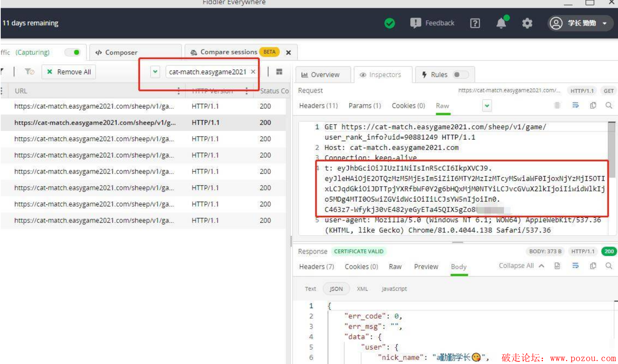Image resolution: width=618 pixels, height=364 pixels.
Task: Toggle request word wrap icon
Action: (x=576, y=106)
